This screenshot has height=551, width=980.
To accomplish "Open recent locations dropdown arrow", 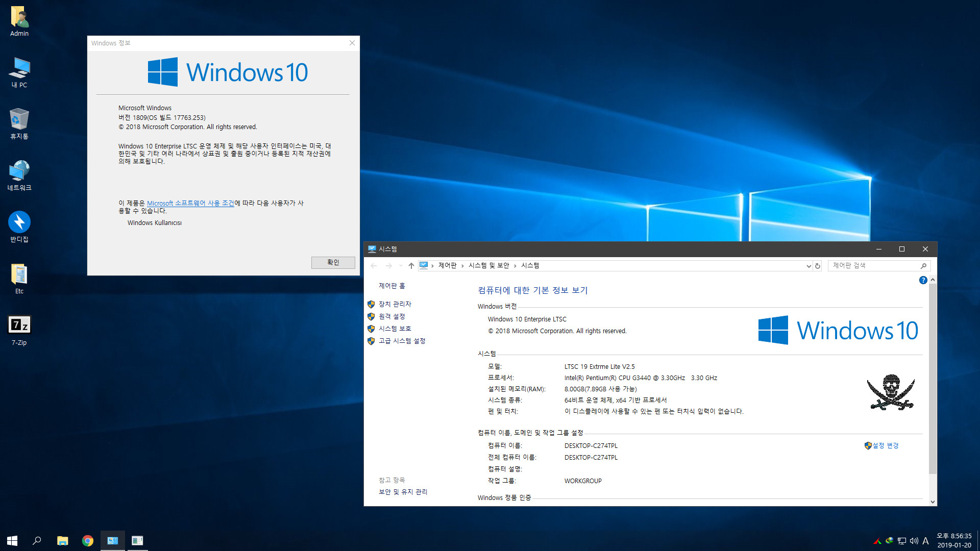I will (x=401, y=266).
